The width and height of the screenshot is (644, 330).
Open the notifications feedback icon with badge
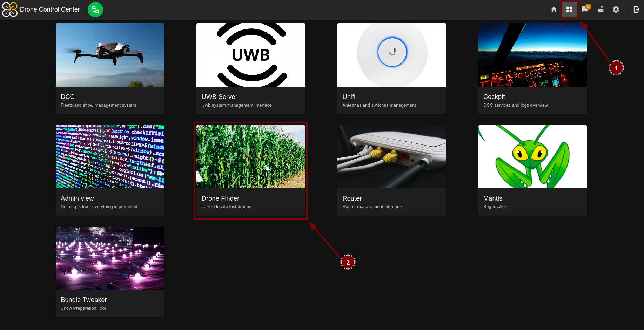coord(585,9)
